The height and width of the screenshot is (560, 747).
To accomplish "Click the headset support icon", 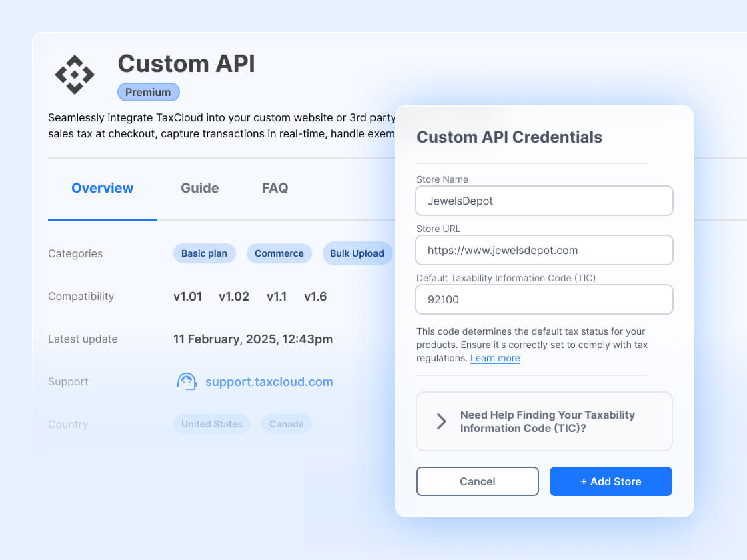I will click(x=187, y=381).
